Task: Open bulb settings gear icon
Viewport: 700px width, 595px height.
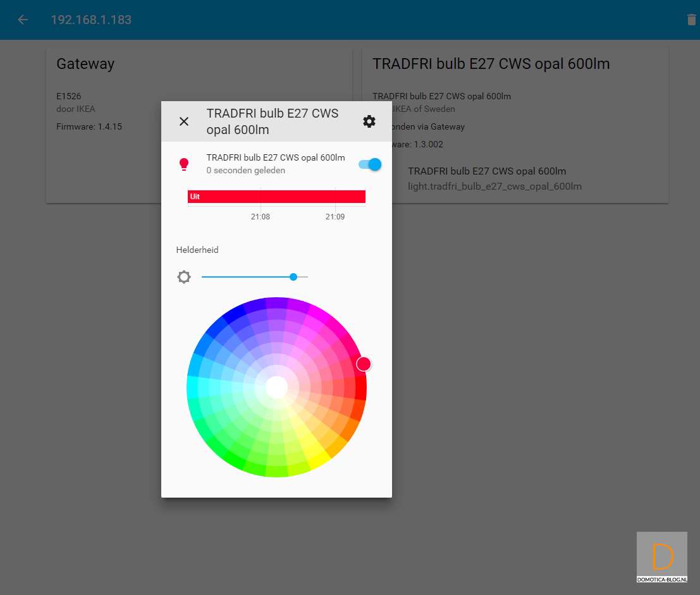Action: [369, 121]
